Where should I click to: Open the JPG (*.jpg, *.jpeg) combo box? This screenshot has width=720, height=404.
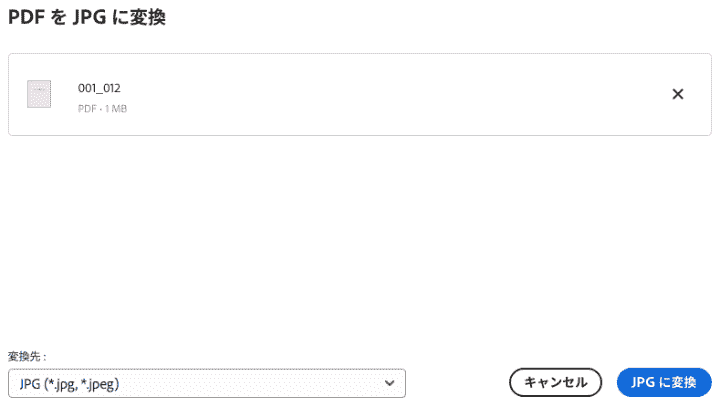[207, 383]
